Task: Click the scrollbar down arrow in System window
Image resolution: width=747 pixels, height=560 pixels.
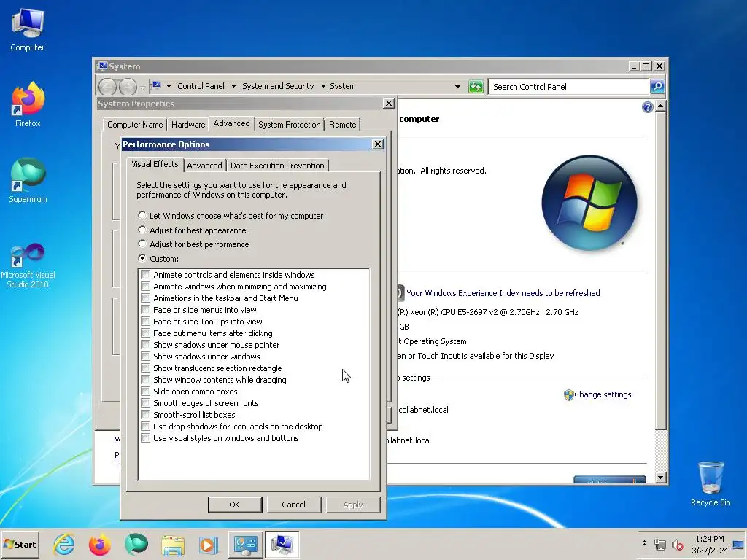Action: (660, 477)
